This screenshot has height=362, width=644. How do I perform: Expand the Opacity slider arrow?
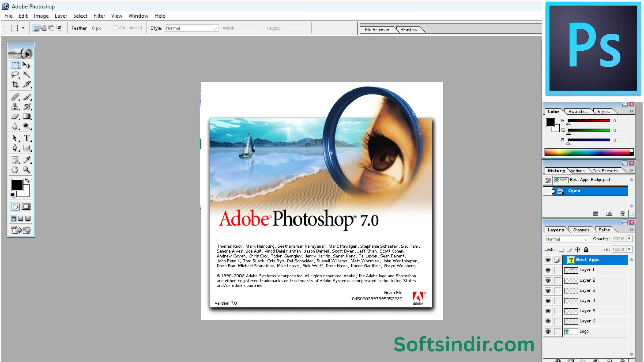[629, 239]
